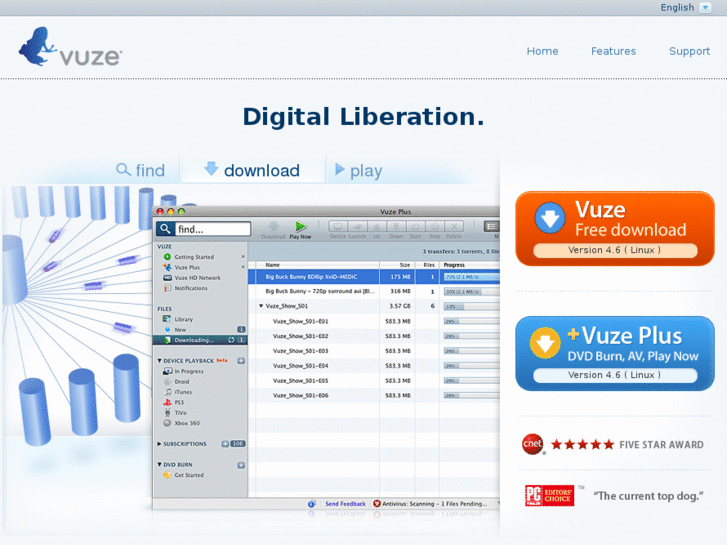Select the iTunes device entry
727x545 pixels.
183,392
